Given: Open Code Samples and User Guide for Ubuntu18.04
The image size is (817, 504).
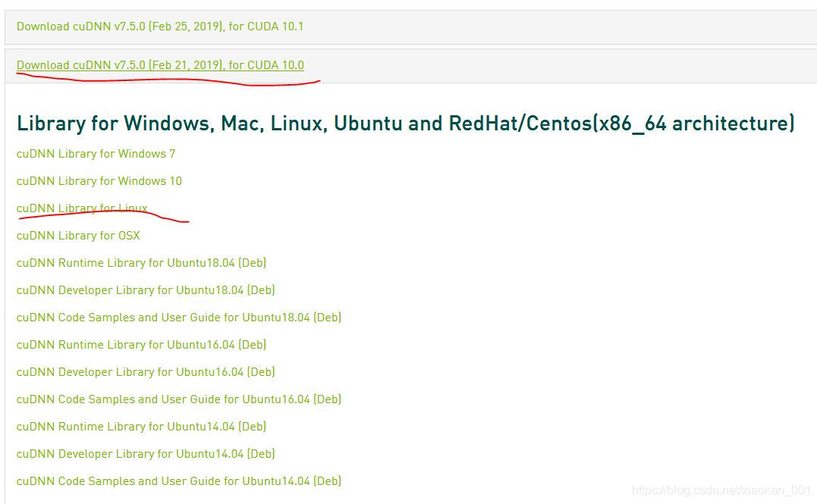Looking at the screenshot, I should coord(179,318).
